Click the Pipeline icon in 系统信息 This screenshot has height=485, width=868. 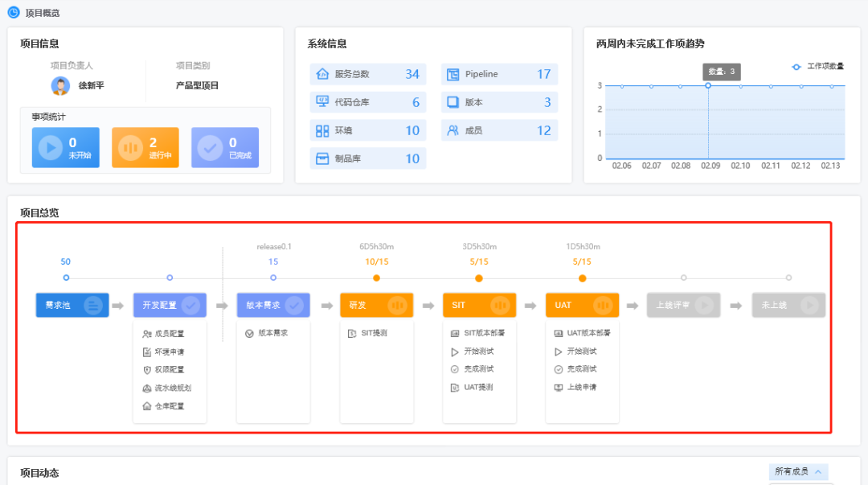point(453,74)
